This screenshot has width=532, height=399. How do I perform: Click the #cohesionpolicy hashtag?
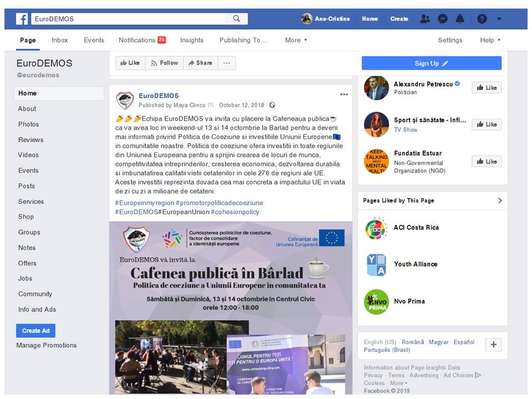click(x=235, y=212)
